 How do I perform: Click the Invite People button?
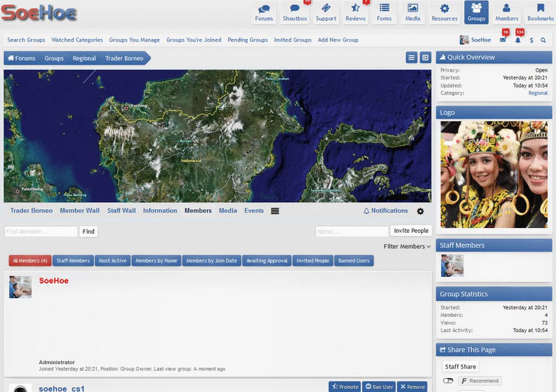[411, 231]
